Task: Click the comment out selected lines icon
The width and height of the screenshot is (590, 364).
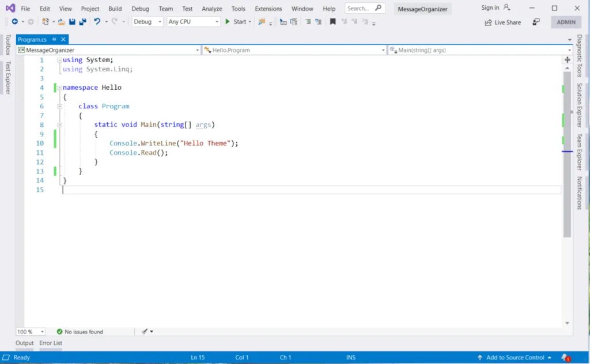Action: click(x=308, y=22)
